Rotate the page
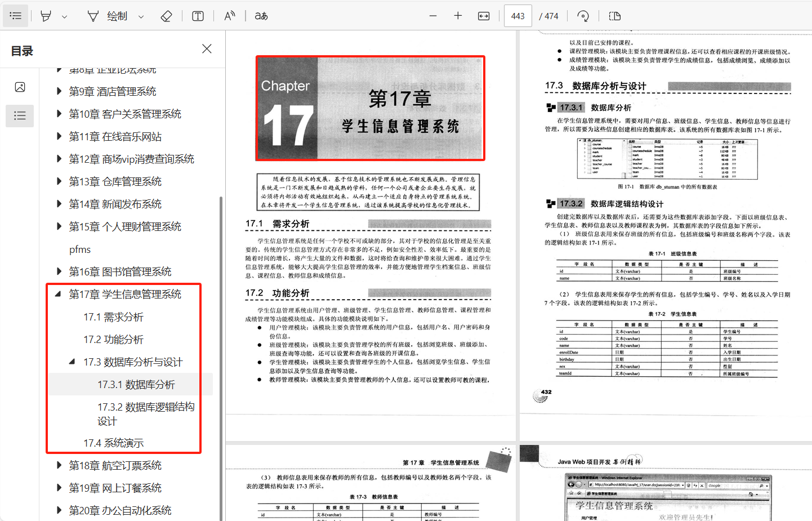The width and height of the screenshot is (812, 521). (583, 15)
